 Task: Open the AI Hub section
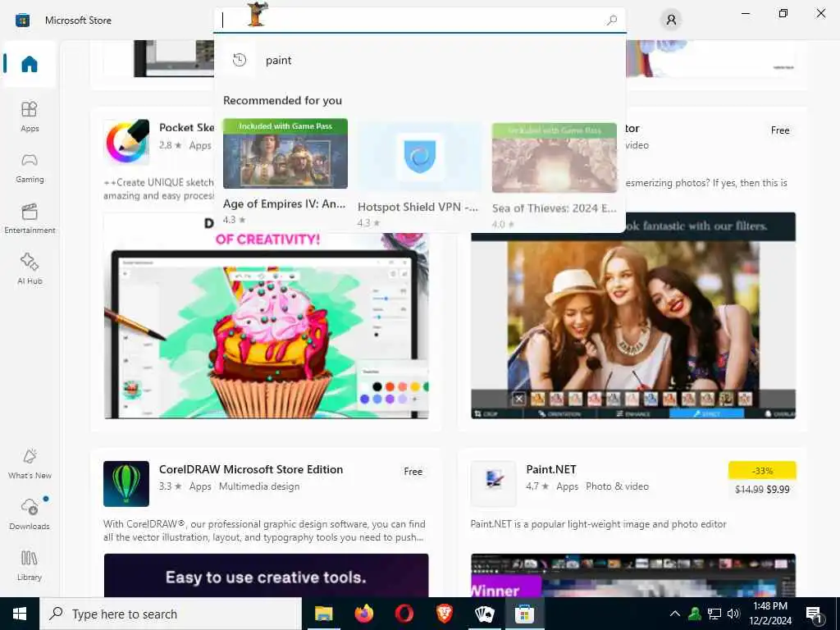coord(30,269)
